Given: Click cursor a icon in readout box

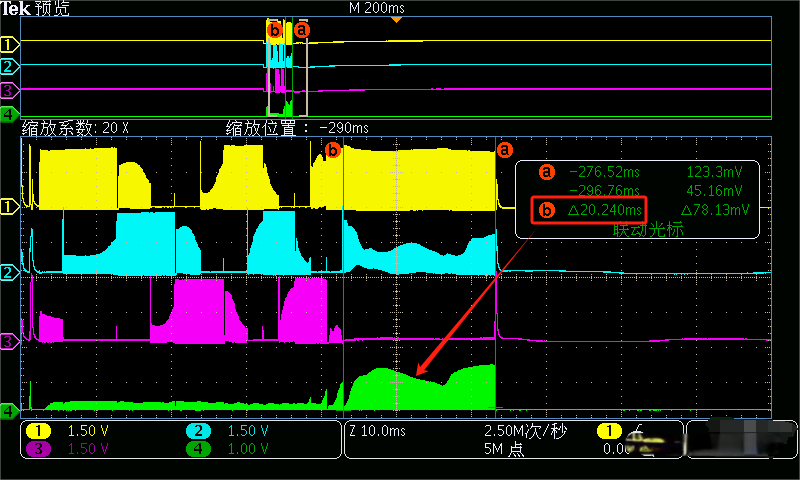Looking at the screenshot, I should [546, 172].
